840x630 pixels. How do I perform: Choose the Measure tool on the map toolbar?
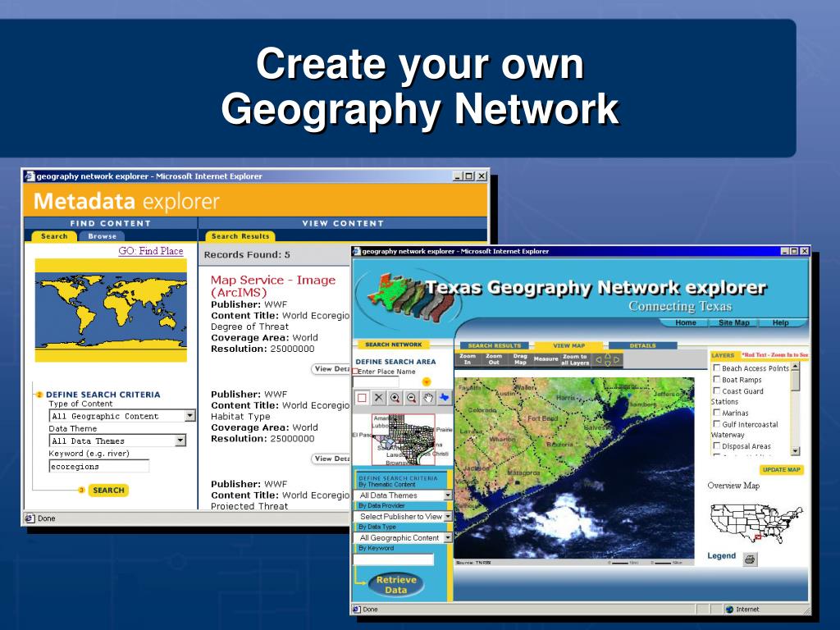[546, 359]
